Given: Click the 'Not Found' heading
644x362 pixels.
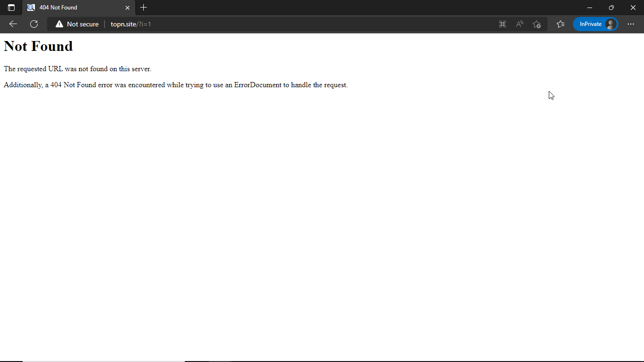Looking at the screenshot, I should (38, 46).
